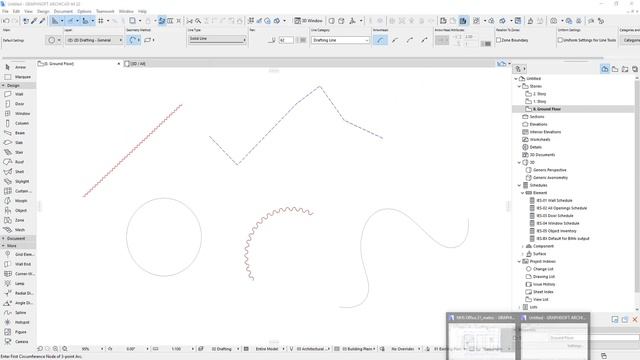Open the Options menu
640x360 pixels.
pos(84,11)
